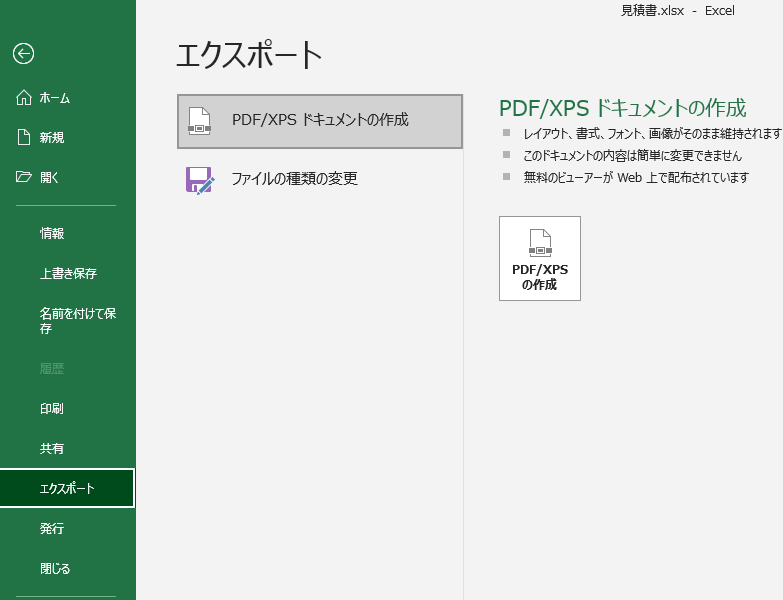Choose 閉じる to close the workbook
The height and width of the screenshot is (600, 783).
click(55, 568)
